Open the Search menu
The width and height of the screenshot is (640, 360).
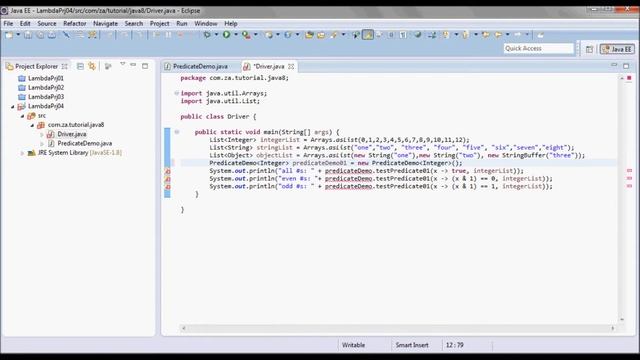134,24
